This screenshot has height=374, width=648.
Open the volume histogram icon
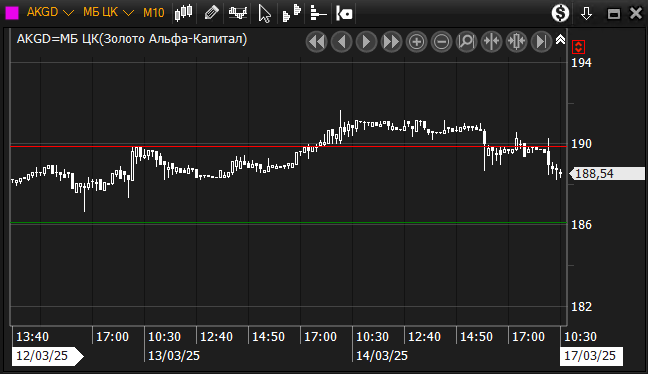click(x=291, y=13)
